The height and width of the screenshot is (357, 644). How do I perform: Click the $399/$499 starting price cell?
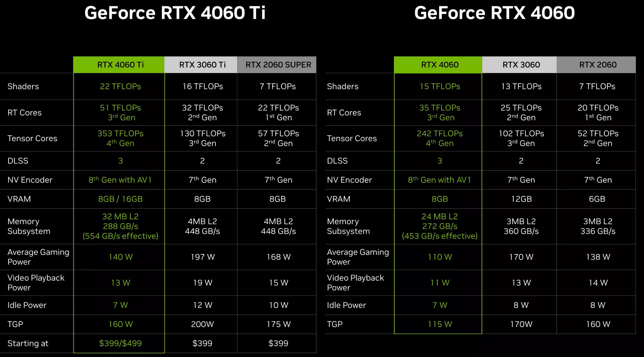pos(120,343)
